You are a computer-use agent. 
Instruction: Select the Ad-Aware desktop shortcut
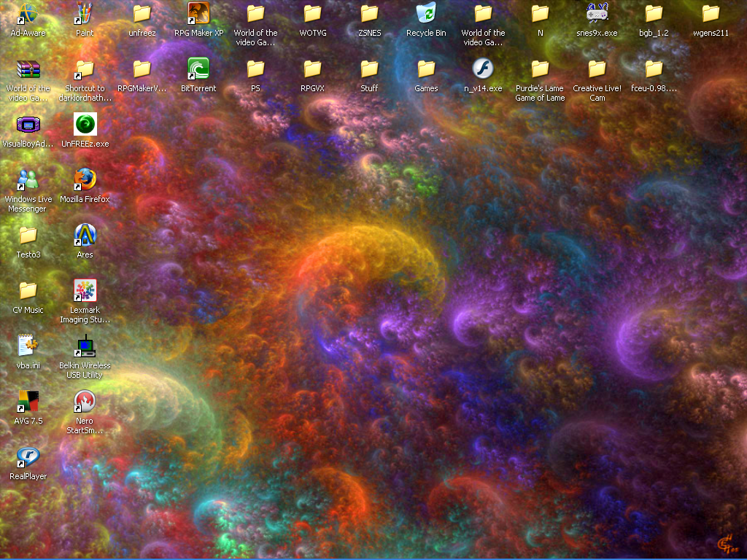pyautogui.click(x=28, y=13)
